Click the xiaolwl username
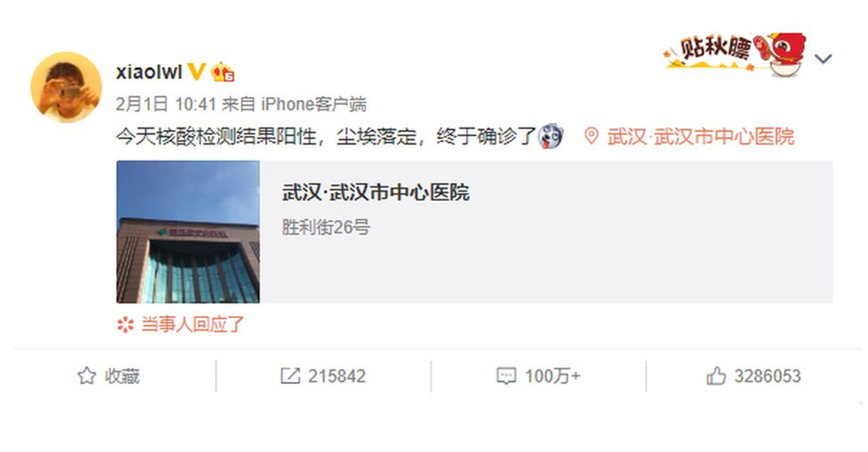Viewport: 868px width, 452px height. [148, 72]
